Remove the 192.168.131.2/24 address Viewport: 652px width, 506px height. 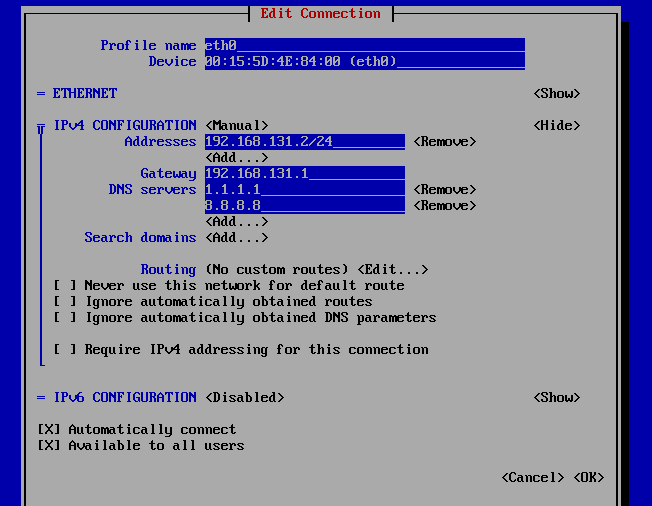coord(444,141)
